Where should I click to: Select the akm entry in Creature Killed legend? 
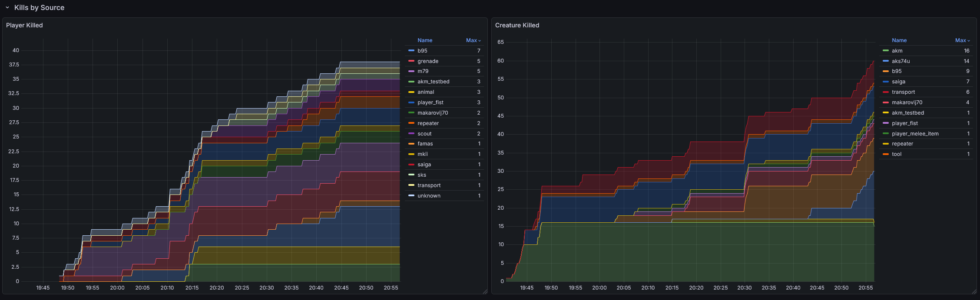point(897,51)
